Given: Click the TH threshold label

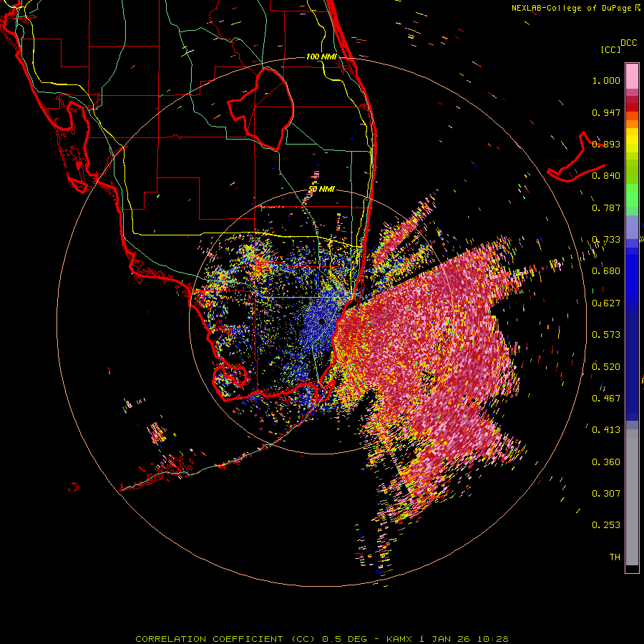Looking at the screenshot, I should 615,557.
